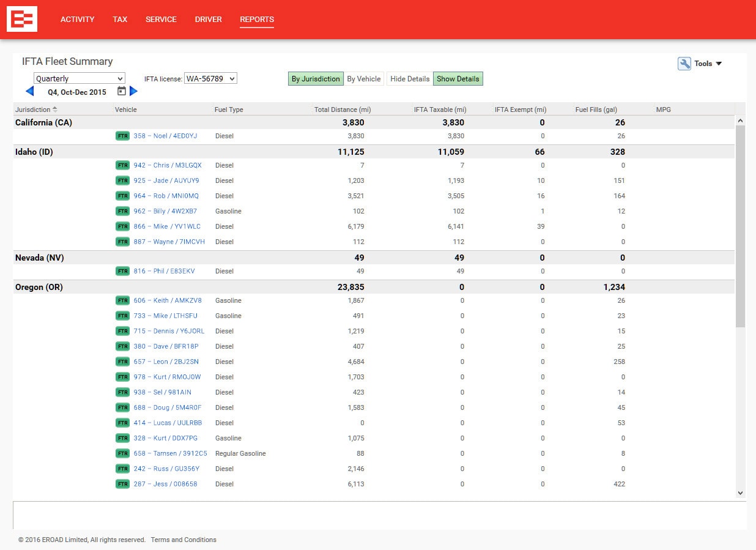Viewport: 756px width, 550px height.
Task: Select Hide Details toggle
Action: pos(410,79)
